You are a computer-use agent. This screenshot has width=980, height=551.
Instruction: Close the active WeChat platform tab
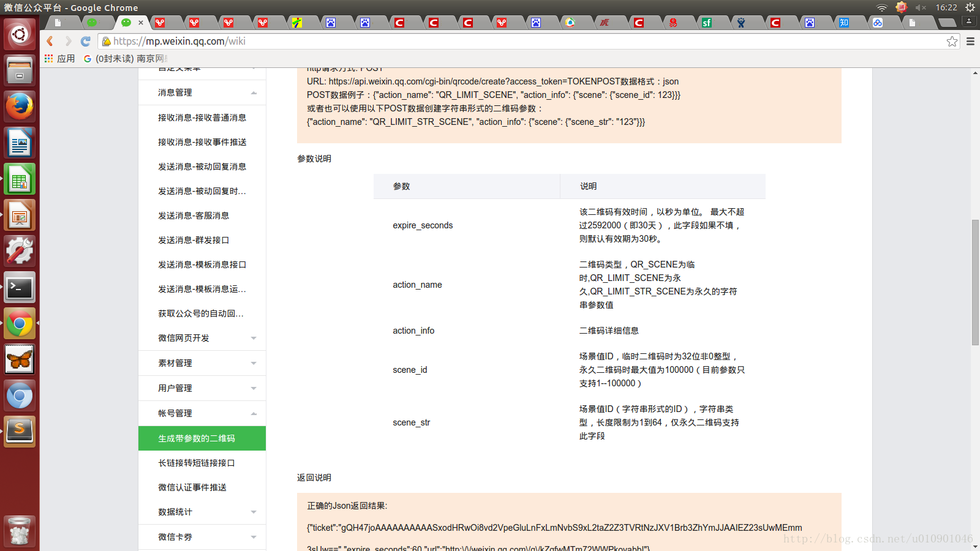[x=141, y=23]
